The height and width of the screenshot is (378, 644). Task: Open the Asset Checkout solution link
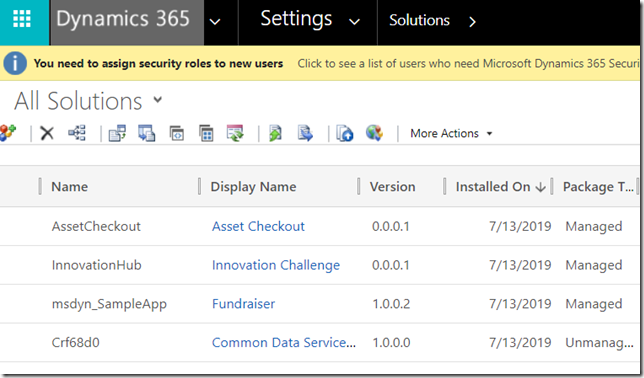[x=258, y=226]
